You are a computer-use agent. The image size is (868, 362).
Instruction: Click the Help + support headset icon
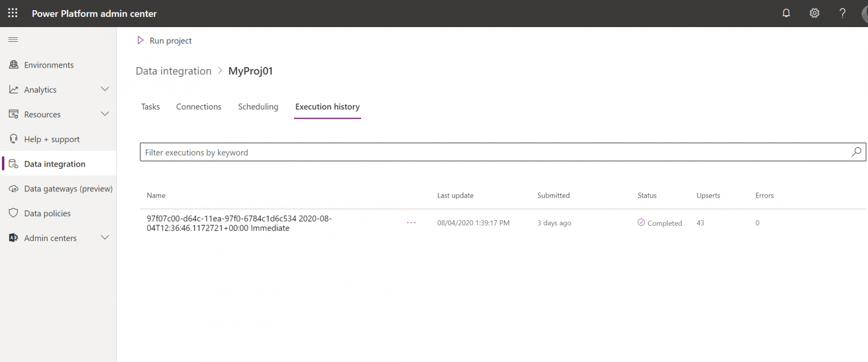tap(12, 139)
